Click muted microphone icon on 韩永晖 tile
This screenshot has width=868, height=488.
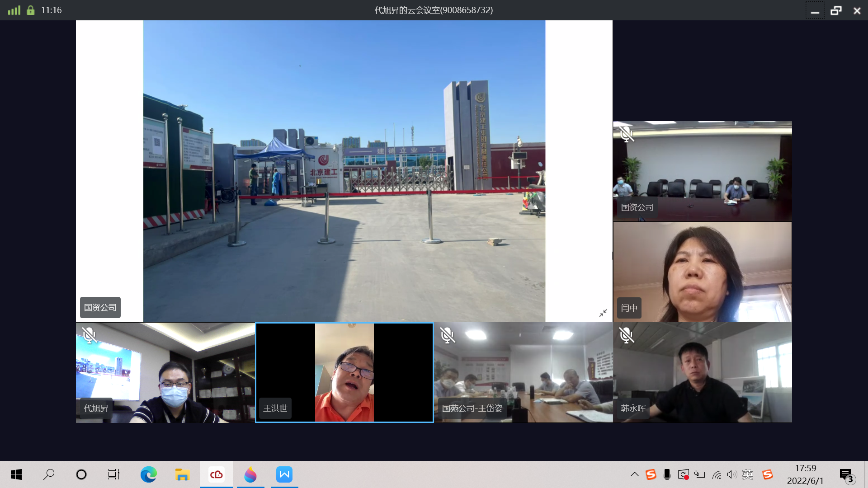click(627, 335)
